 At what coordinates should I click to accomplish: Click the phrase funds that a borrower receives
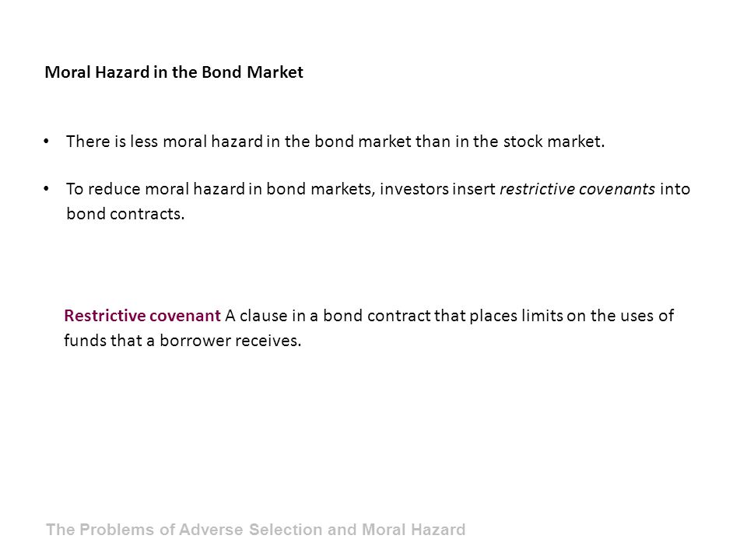tap(182, 341)
